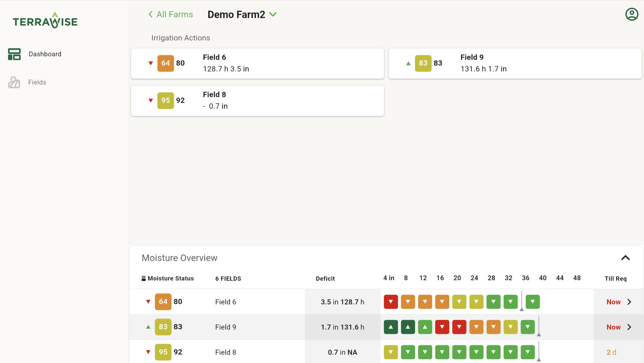644x363 pixels.
Task: Click 2 d till required for Field 8
Action: pos(611,352)
